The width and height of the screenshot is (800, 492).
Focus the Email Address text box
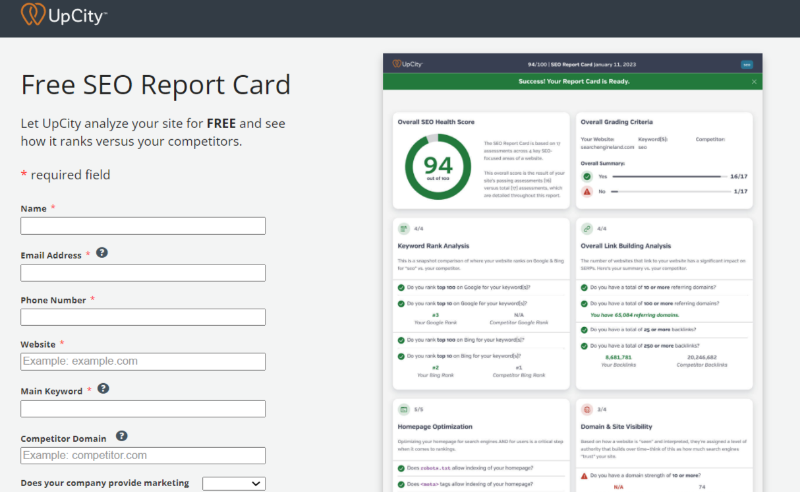[143, 273]
